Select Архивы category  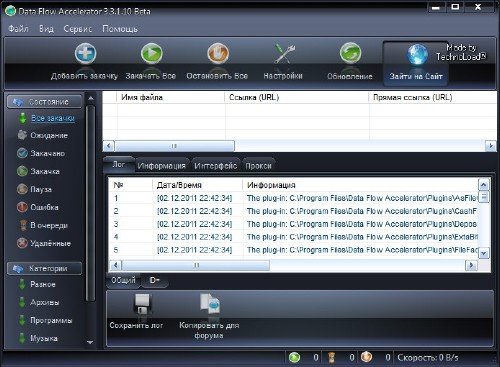tap(45, 302)
